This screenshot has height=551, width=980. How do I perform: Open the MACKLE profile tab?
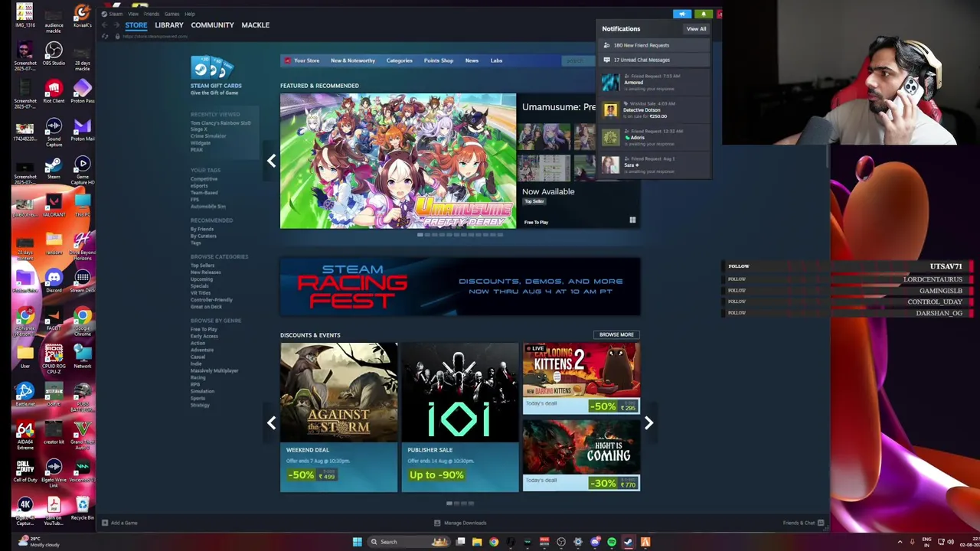[256, 25]
